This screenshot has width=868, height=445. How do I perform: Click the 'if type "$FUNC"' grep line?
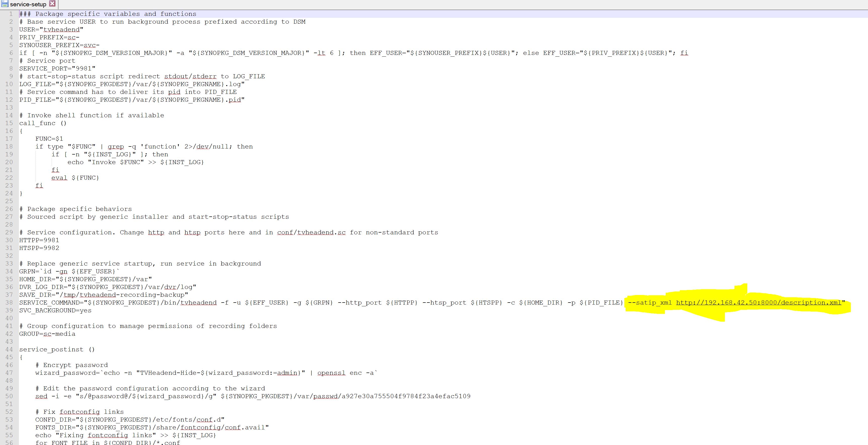point(144,147)
